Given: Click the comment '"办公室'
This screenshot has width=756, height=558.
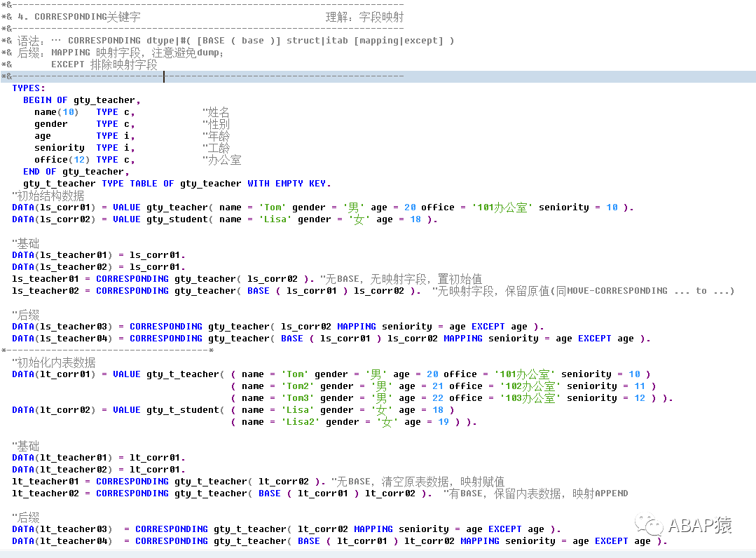Looking at the screenshot, I should [222, 160].
